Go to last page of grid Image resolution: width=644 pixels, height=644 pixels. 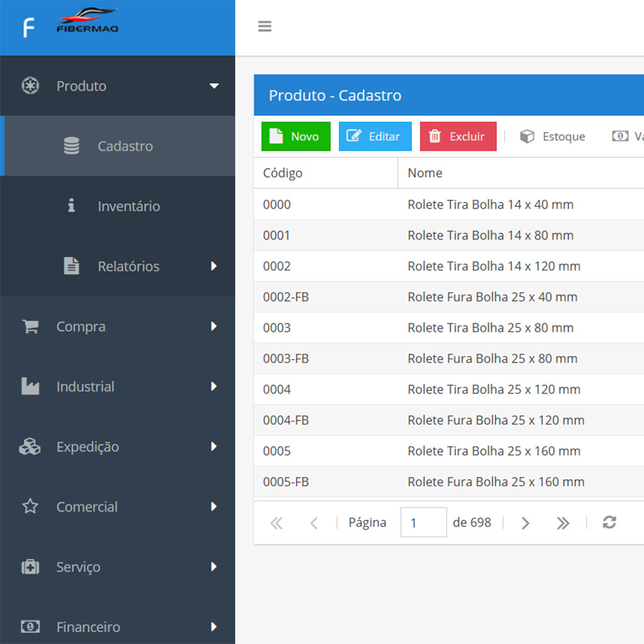coord(563,523)
